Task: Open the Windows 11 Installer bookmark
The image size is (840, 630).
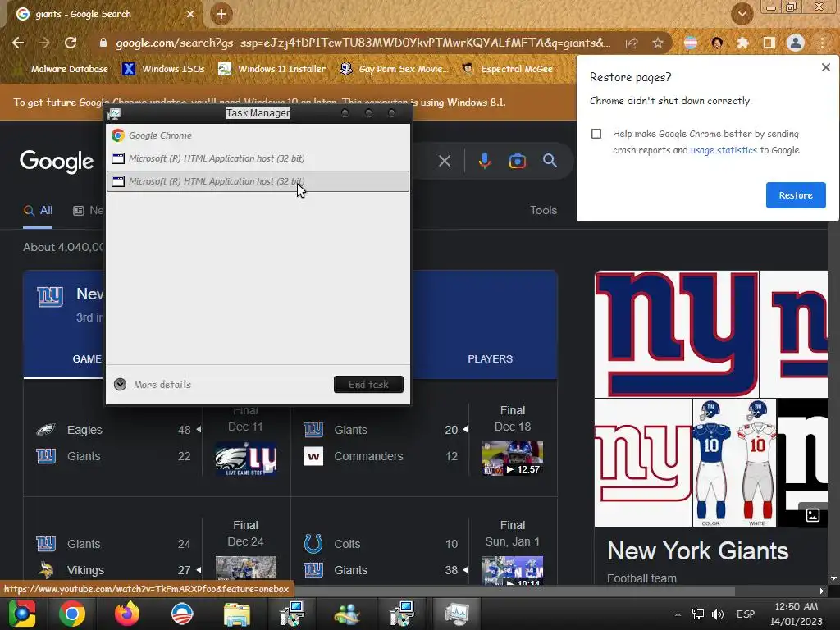Action: (272, 69)
